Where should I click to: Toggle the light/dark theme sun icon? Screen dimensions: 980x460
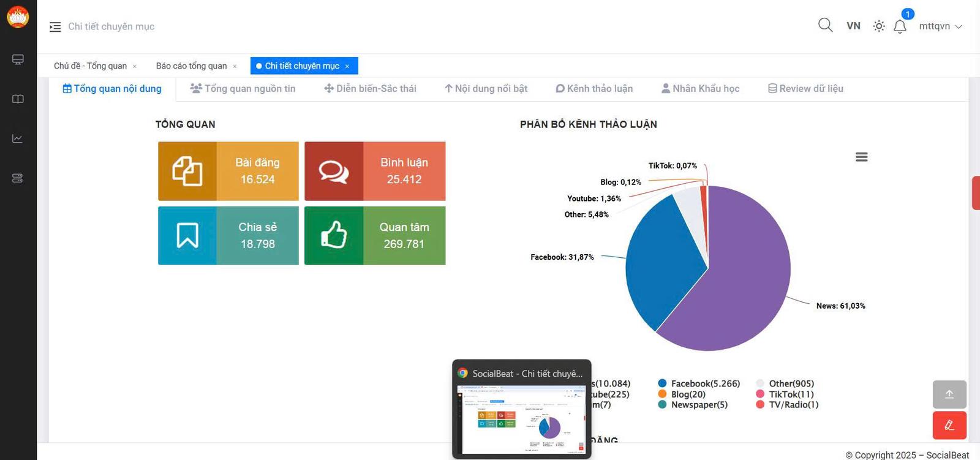tap(878, 26)
